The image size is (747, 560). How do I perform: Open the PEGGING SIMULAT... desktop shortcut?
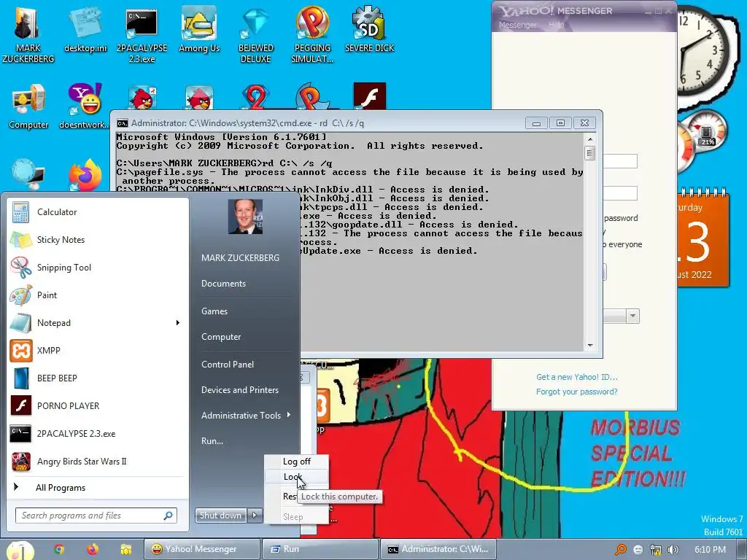(x=312, y=35)
